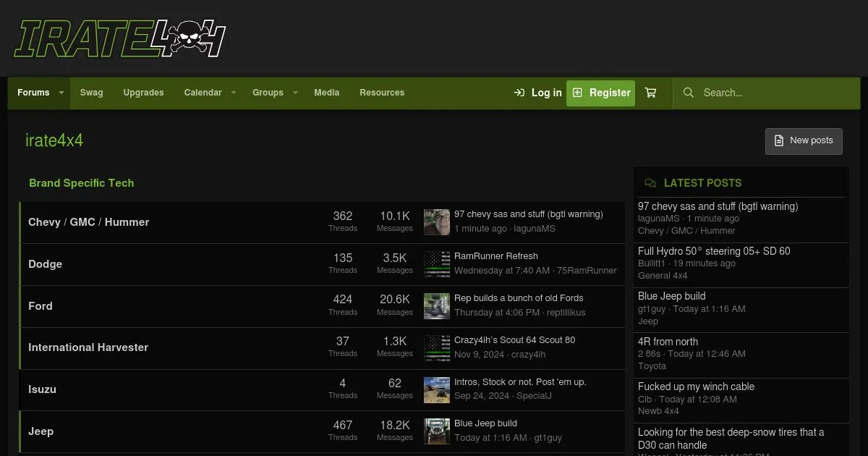Open Crazy4ih's Scout 64 Scout 80 thread
The height and width of the screenshot is (456, 868).
[x=514, y=340]
